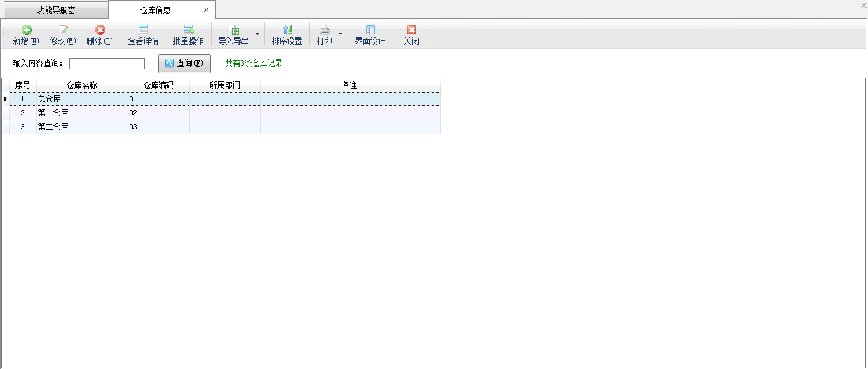Click the 修改 edit icon

tap(63, 30)
